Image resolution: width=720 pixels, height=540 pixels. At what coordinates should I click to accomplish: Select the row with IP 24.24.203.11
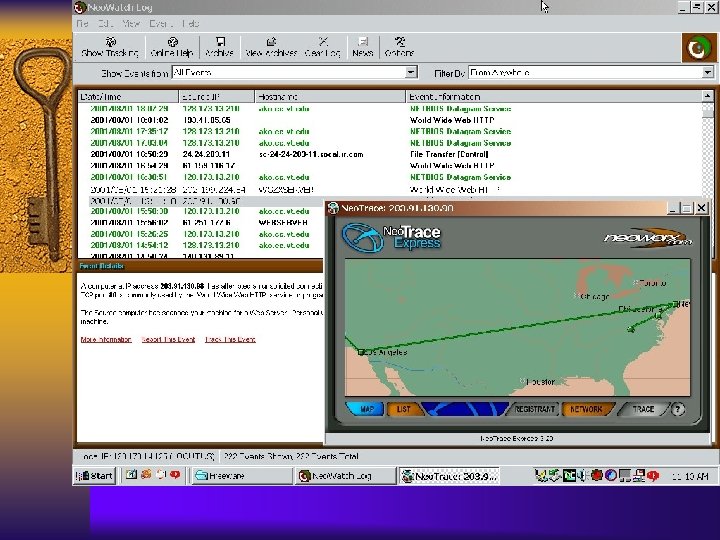390,154
